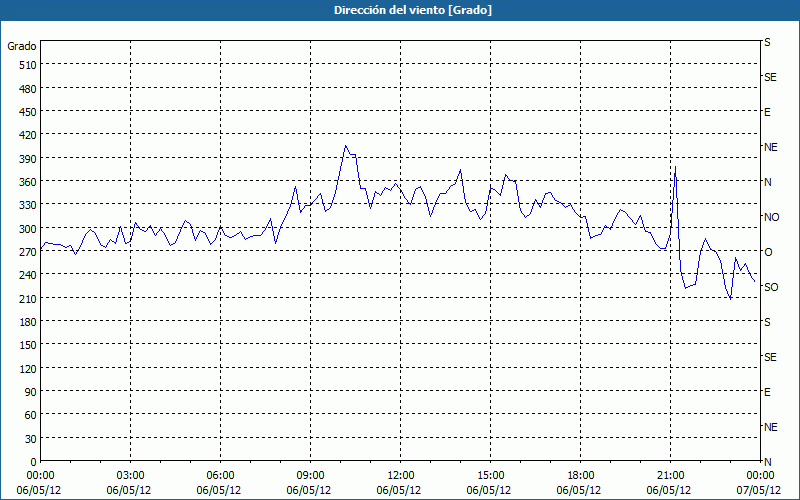Click the 'Grado' unit label on the left axis
This screenshot has width=800, height=500.
22,46
